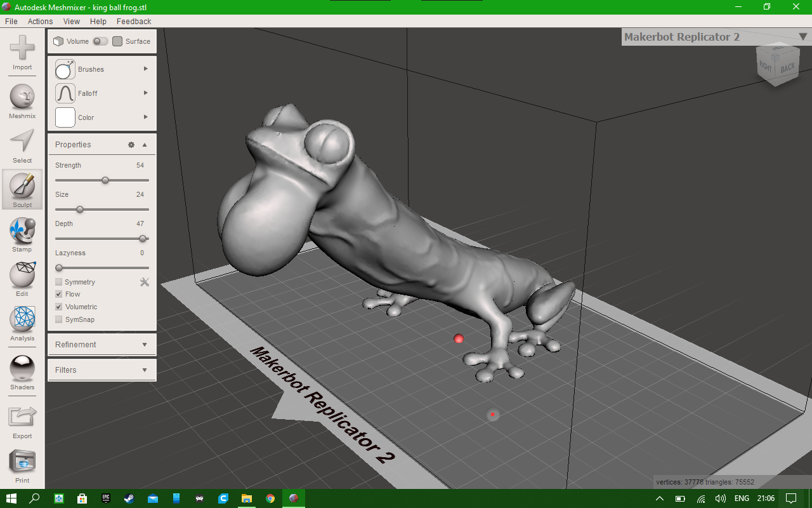This screenshot has height=508, width=812.
Task: Click the Lazyness slider handle
Action: (59, 268)
